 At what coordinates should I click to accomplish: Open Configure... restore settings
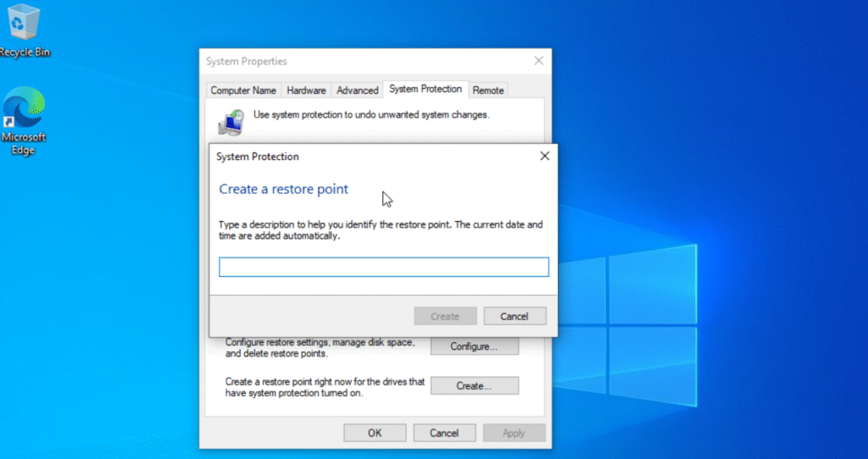pyautogui.click(x=475, y=346)
